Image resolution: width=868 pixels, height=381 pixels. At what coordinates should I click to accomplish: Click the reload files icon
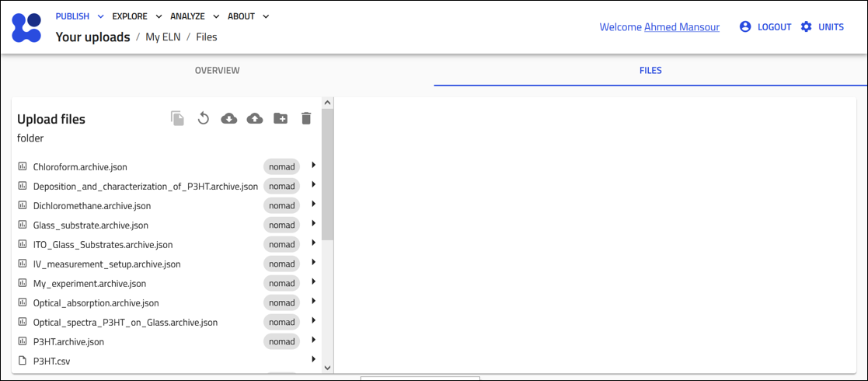tap(204, 118)
